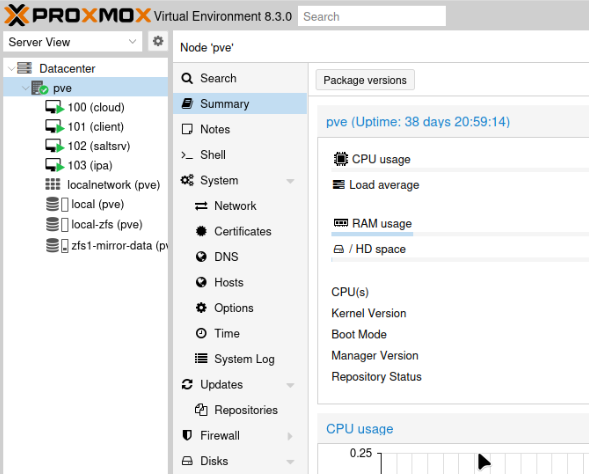Click the CPU usage chart title
The width and height of the screenshot is (589, 474).
click(359, 429)
